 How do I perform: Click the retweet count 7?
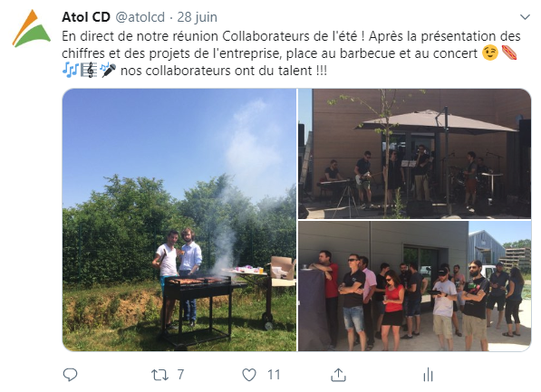[x=180, y=375]
